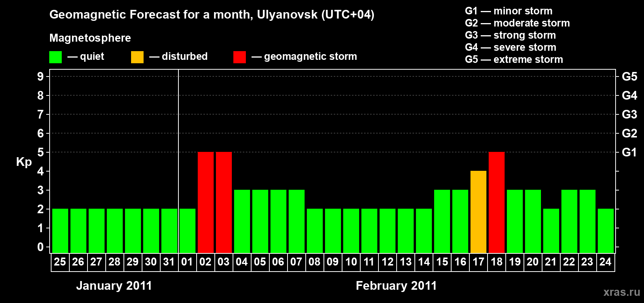This screenshot has width=644, height=303.
Task: Click the G5 right-axis label
Action: click(x=630, y=77)
